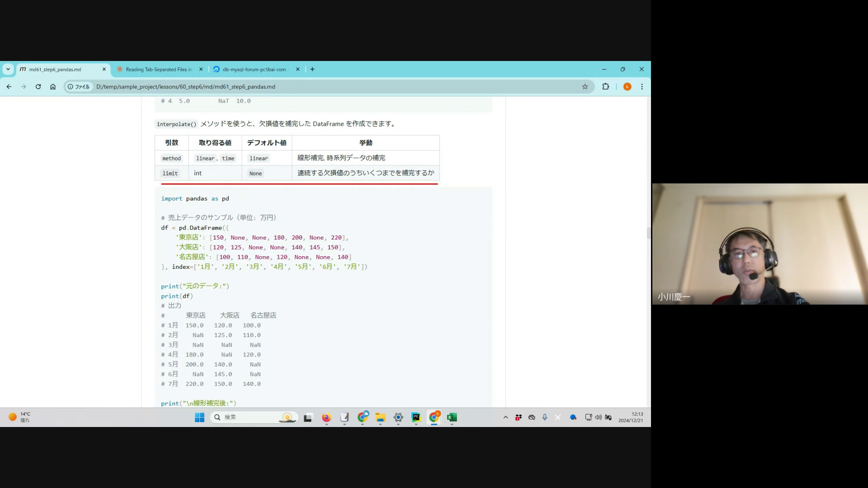Open Excel from the taskbar
The width and height of the screenshot is (868, 488).
click(x=452, y=418)
